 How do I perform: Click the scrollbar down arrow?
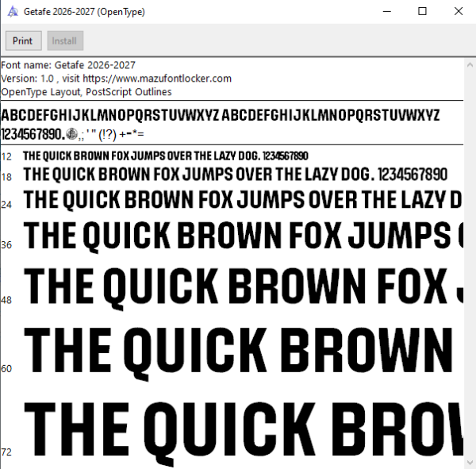470,463
